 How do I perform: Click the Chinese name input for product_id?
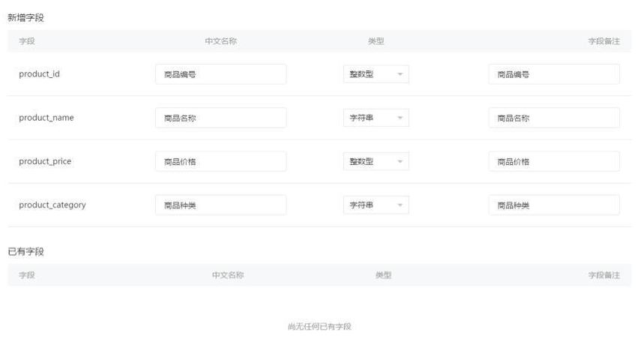(220, 74)
